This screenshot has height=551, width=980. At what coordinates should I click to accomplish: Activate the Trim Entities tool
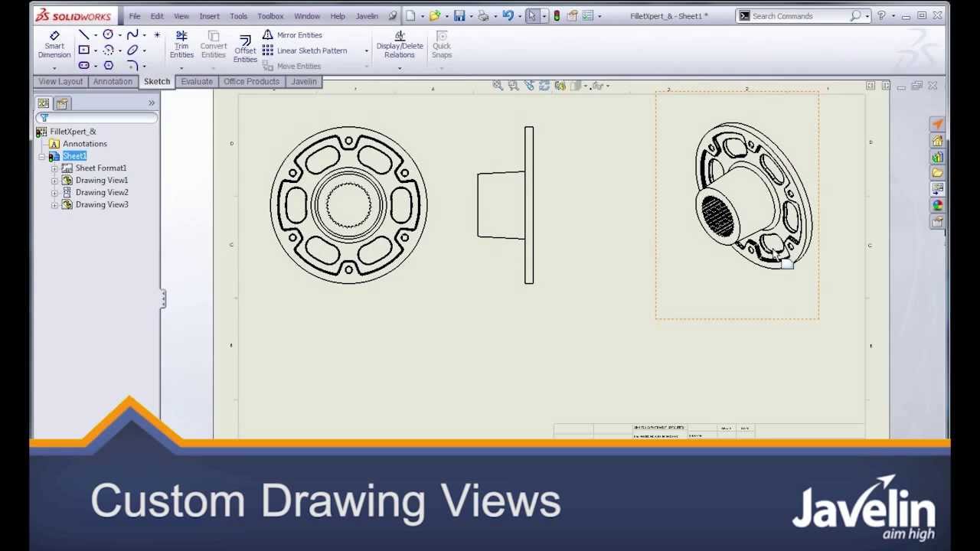181,45
